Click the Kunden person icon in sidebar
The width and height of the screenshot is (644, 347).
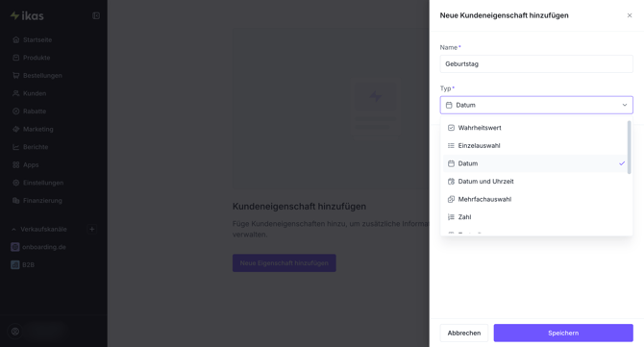click(x=16, y=93)
